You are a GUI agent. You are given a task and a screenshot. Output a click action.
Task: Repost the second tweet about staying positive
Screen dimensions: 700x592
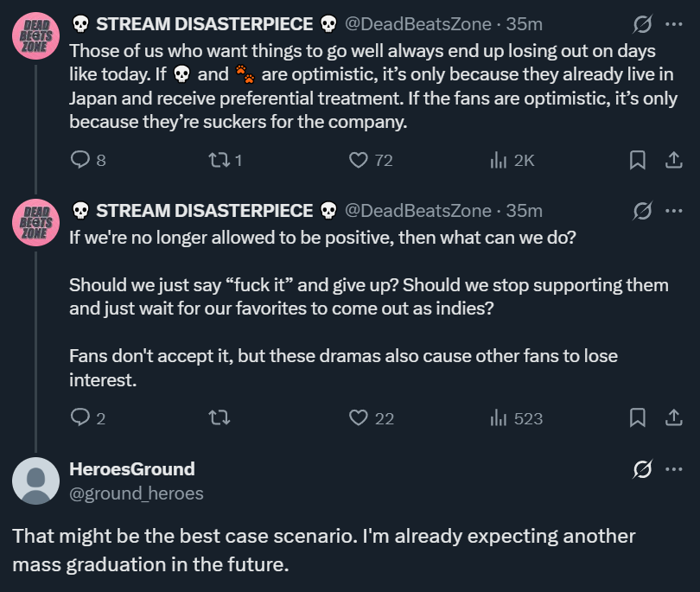220,418
